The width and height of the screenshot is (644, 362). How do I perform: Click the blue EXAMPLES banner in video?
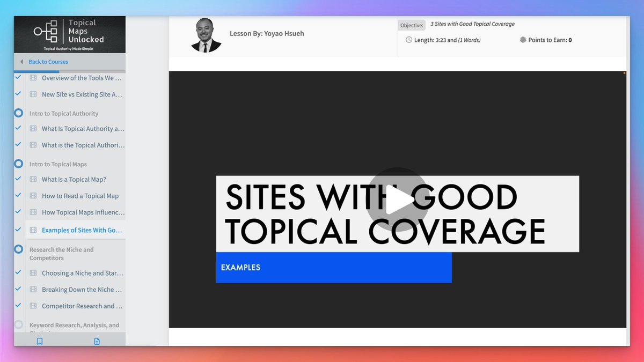(x=334, y=268)
